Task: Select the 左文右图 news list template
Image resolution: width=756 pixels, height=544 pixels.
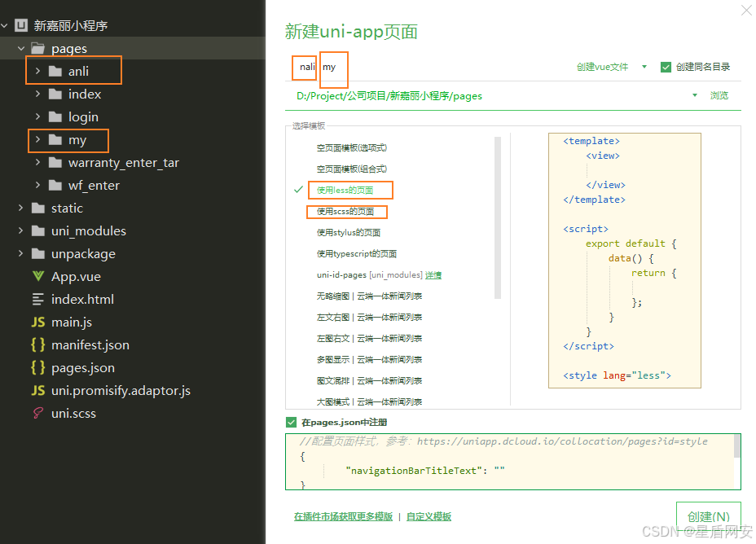Action: click(369, 318)
